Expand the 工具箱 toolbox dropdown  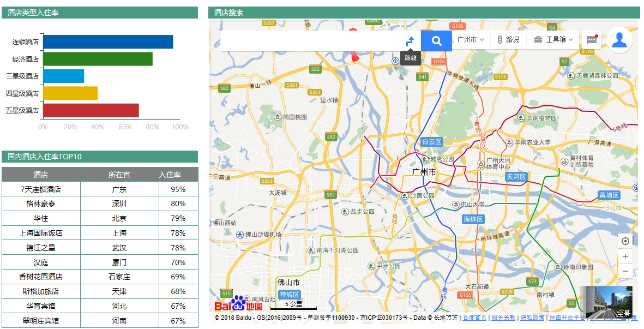[x=553, y=40]
